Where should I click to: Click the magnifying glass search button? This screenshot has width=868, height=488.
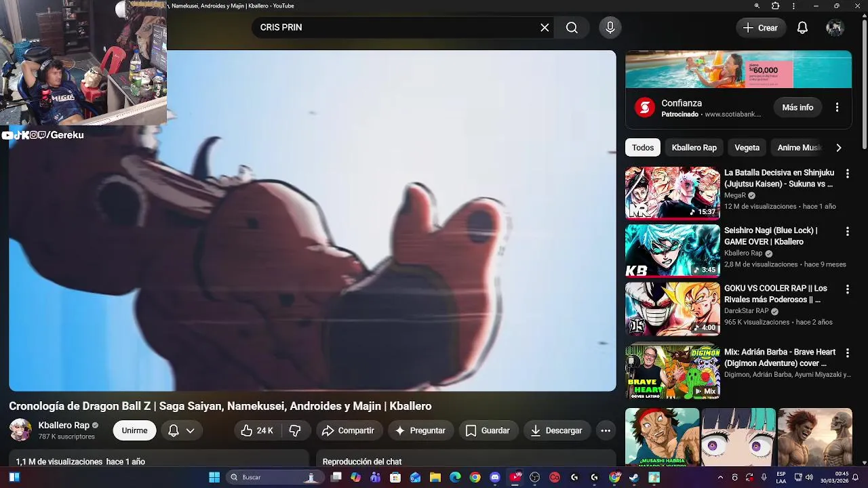click(572, 28)
